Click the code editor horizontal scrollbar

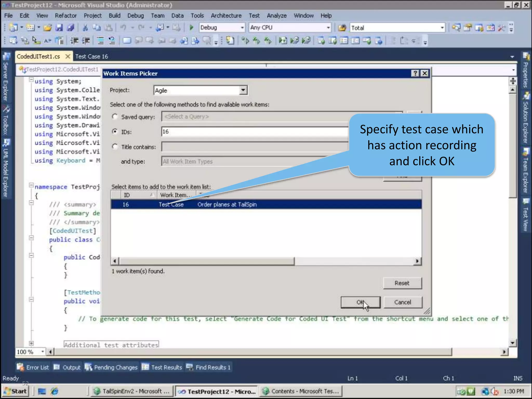coord(253,352)
